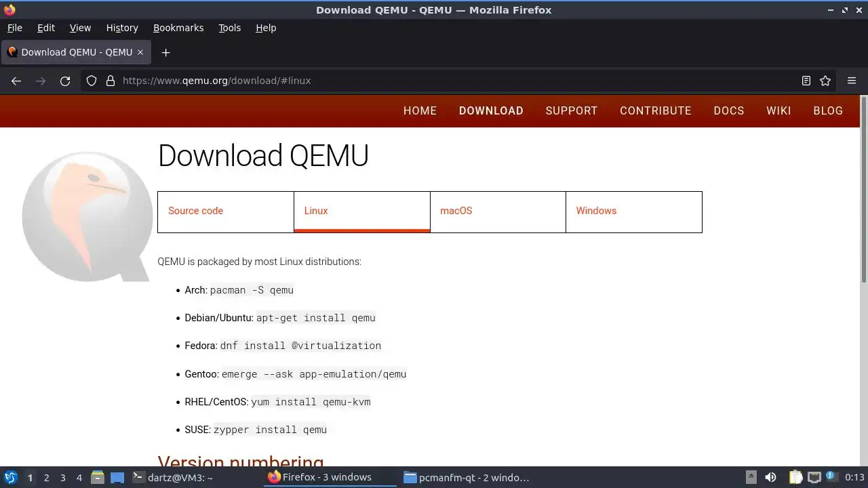Open the pcmanfm-qt taskbar group

point(466,477)
